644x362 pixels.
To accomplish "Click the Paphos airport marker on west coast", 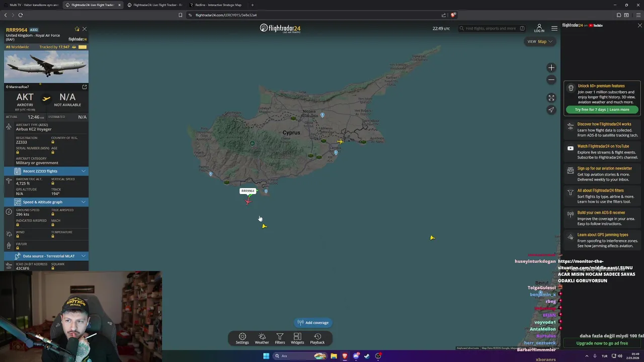I will (211, 174).
